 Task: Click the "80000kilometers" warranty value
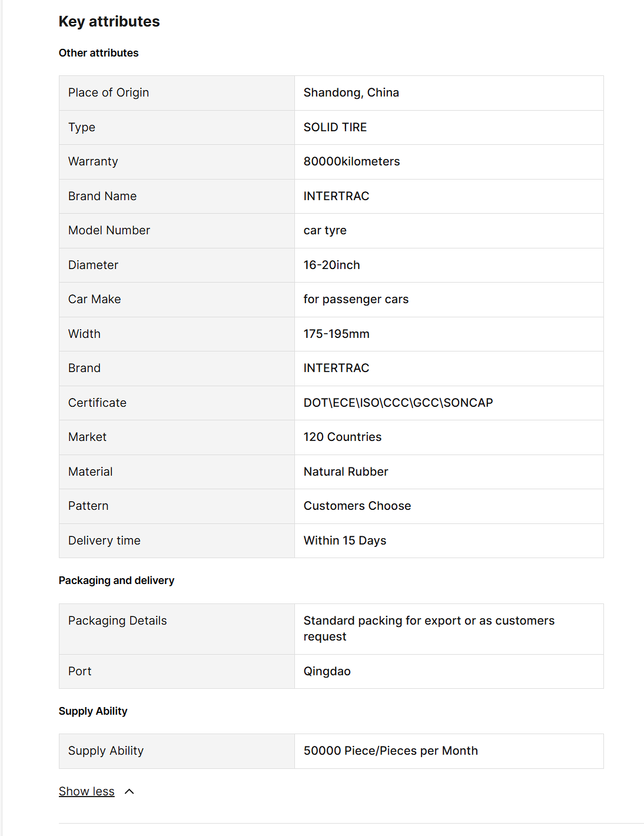(351, 161)
